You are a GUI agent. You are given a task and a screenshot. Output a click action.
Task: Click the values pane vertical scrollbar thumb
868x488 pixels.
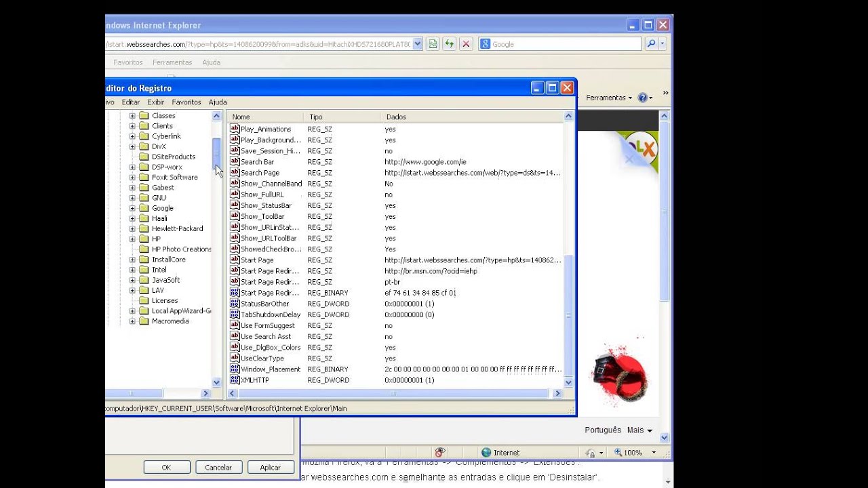click(568, 314)
